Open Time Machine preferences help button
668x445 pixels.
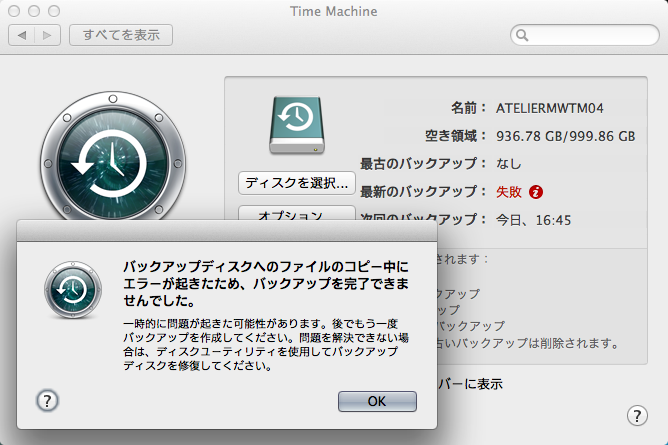point(637,415)
